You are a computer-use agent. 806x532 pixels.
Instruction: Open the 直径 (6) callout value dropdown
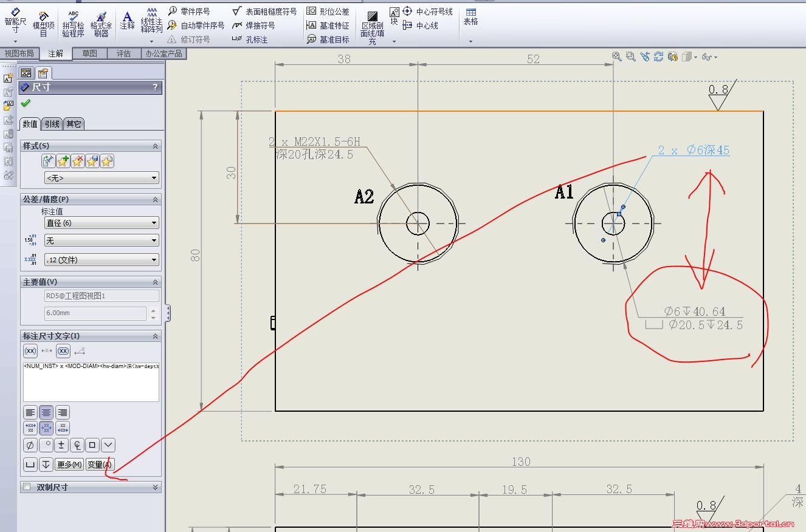coord(102,223)
